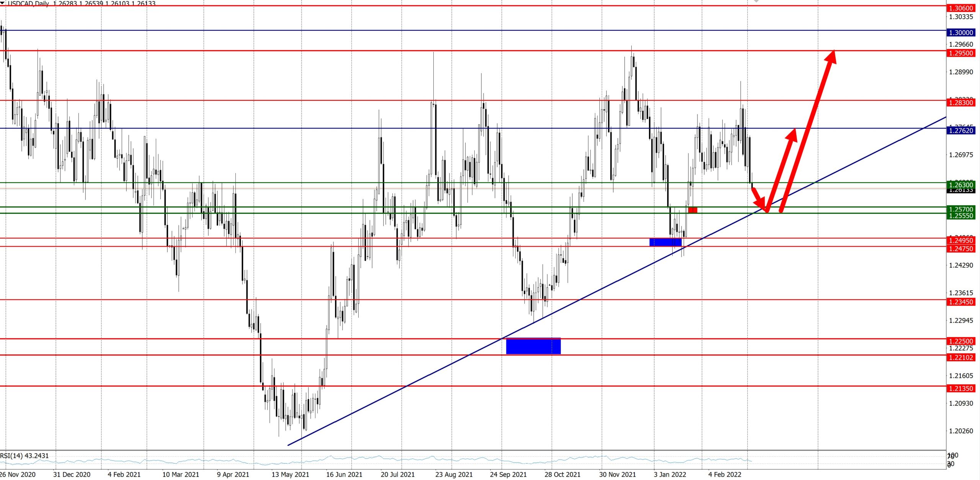Click the 1.29500 red price label

[x=960, y=53]
